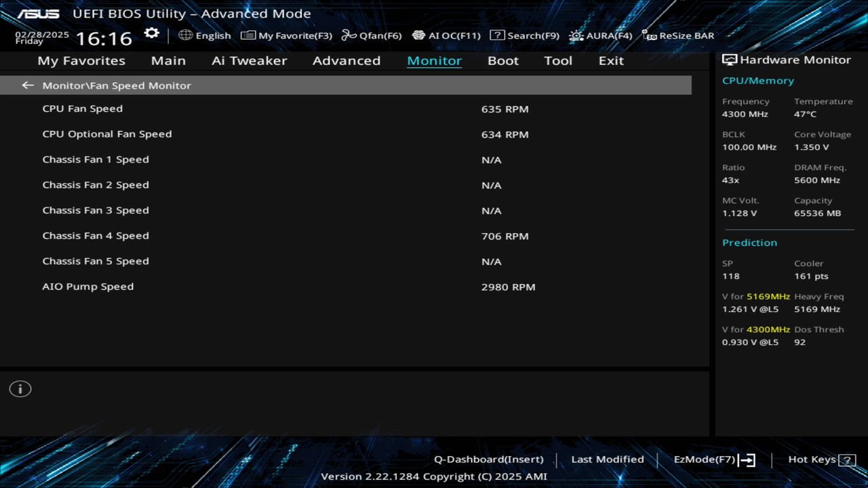Select AIO Pump Speed row

[x=346, y=287]
